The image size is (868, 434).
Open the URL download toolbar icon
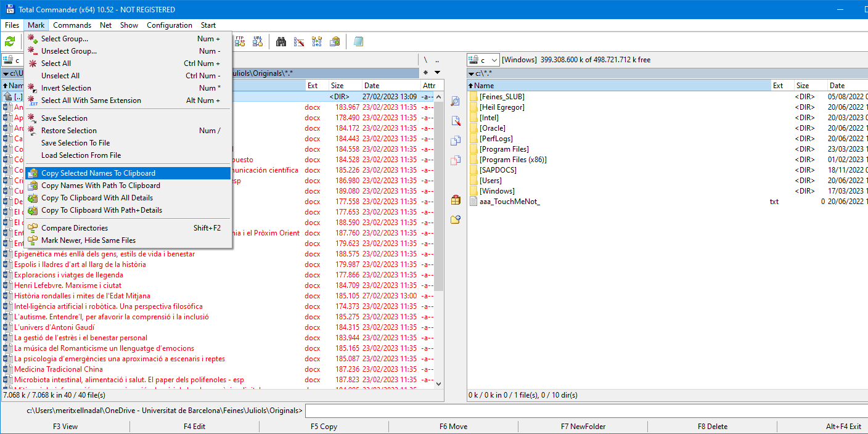(x=258, y=42)
